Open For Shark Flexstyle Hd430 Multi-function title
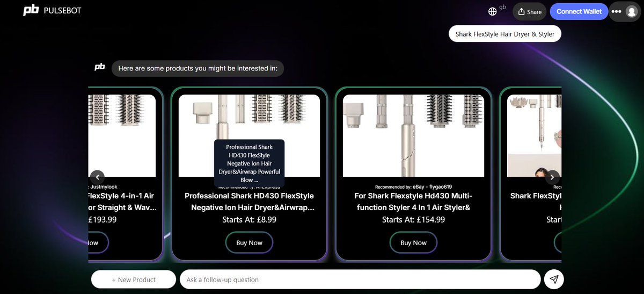644x294 pixels. click(x=413, y=202)
